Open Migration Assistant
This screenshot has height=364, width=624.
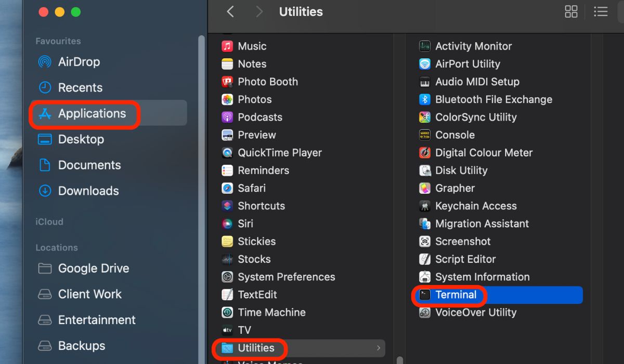(x=482, y=224)
